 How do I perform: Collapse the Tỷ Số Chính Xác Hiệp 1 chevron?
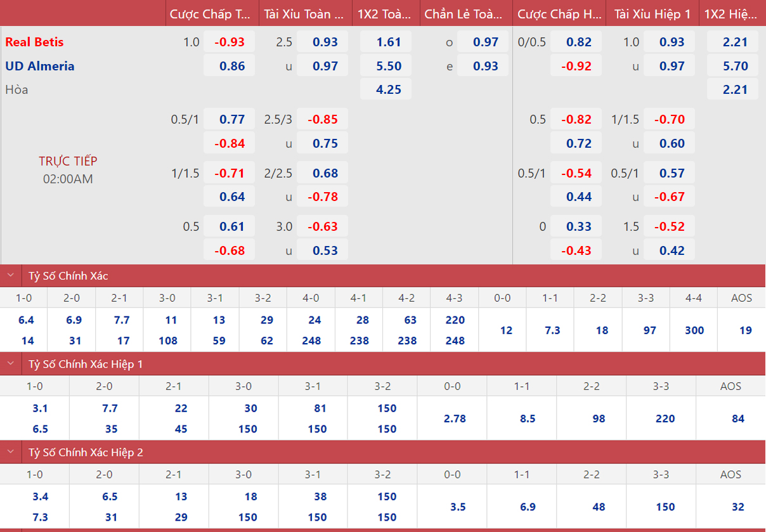tap(11, 364)
